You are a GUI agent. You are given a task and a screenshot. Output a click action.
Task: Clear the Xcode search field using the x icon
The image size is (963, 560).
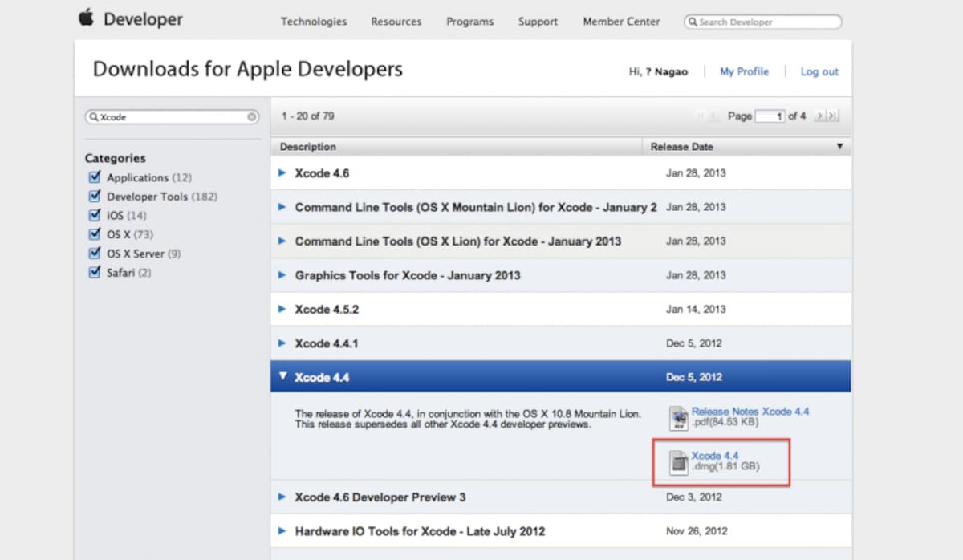252,117
